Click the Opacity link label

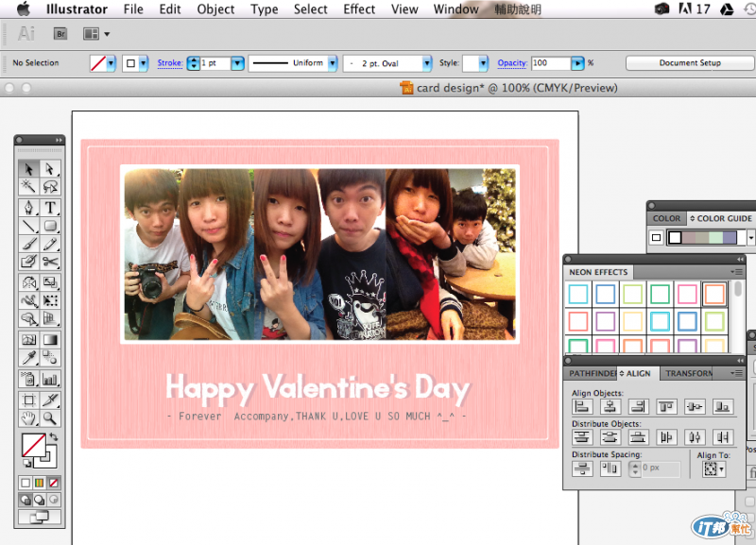[512, 63]
